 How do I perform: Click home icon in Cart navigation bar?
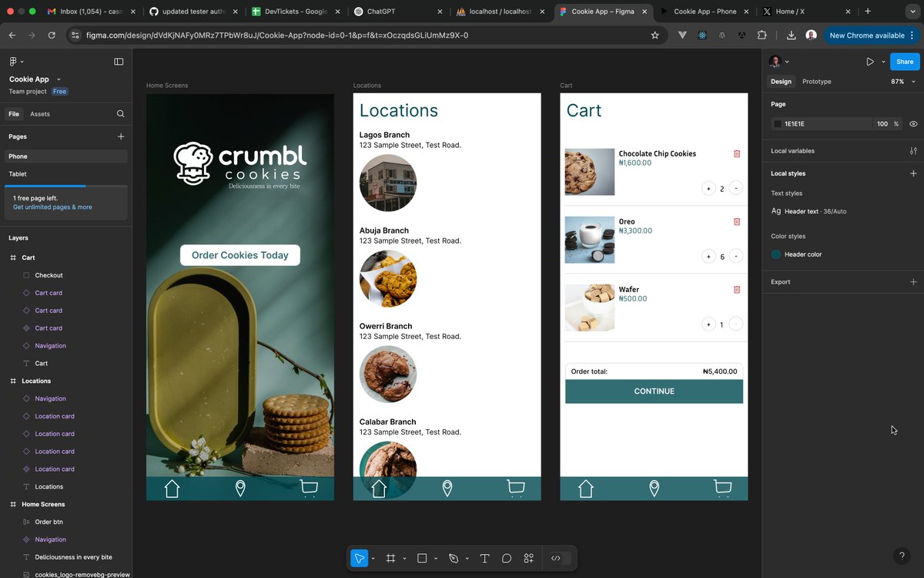click(586, 489)
